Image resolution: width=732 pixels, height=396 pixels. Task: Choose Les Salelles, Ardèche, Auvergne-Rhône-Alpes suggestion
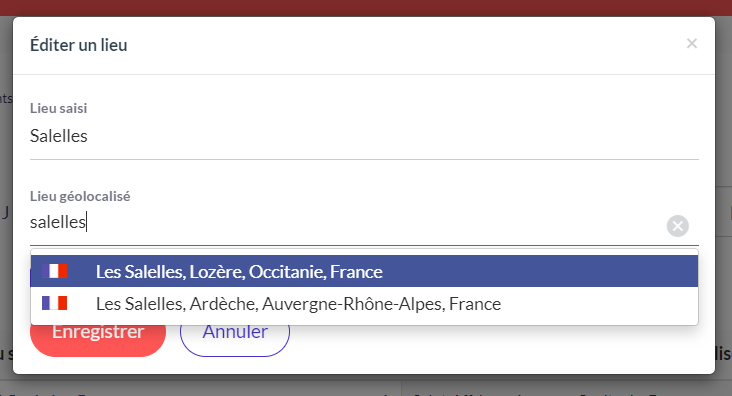(364, 304)
